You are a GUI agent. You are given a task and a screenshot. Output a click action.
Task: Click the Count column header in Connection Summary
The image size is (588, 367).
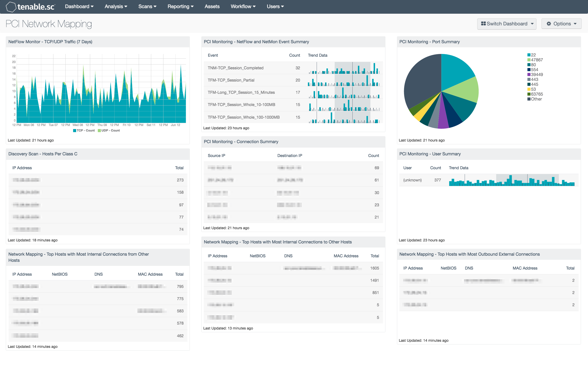[373, 156]
